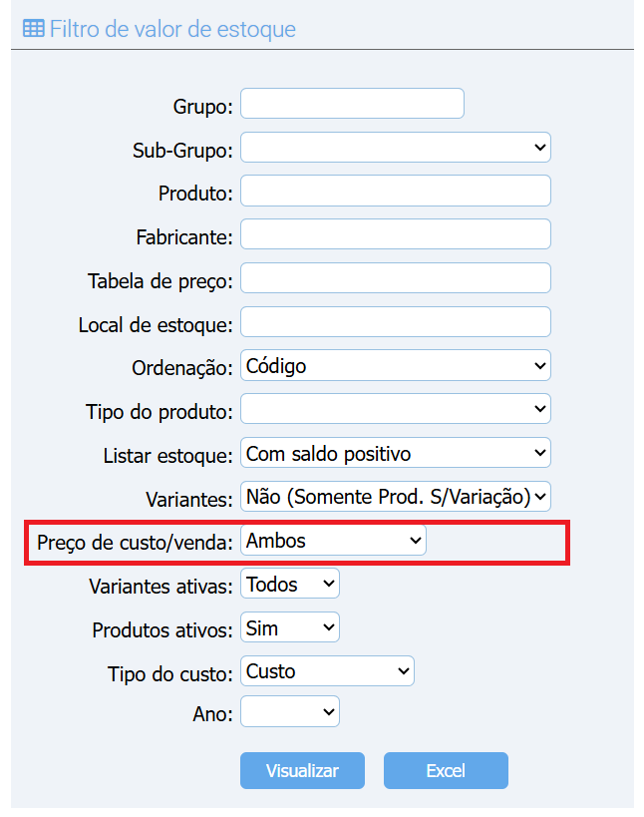Expand the Ano dropdown
This screenshot has height=817, width=644.
pyautogui.click(x=289, y=711)
